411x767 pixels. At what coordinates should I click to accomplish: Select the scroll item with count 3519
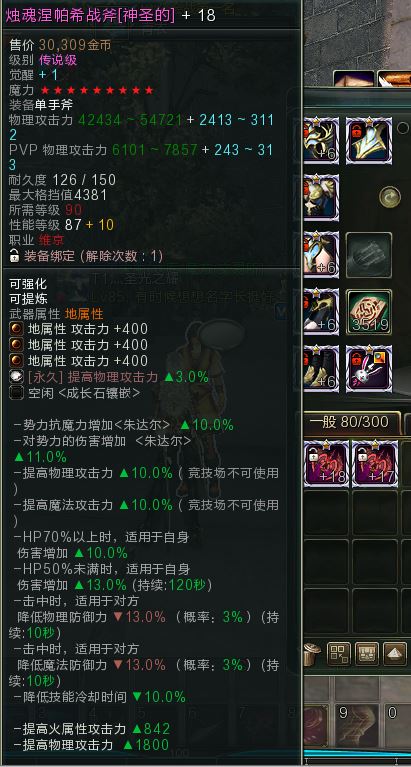pos(369,312)
